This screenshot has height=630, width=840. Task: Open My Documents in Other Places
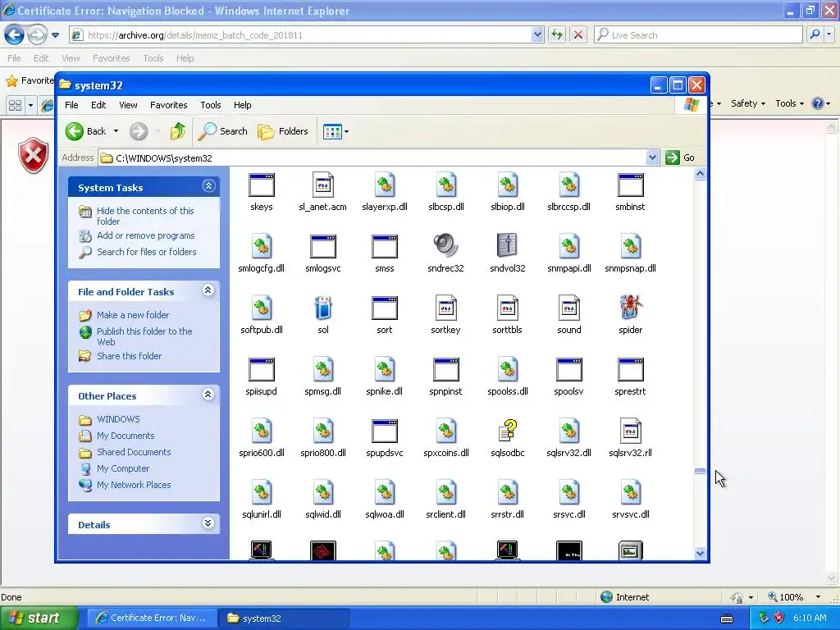(x=126, y=436)
